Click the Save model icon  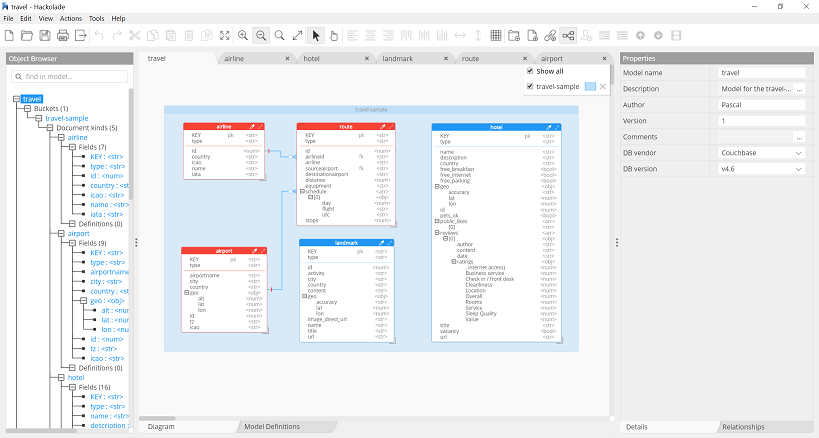coord(44,36)
